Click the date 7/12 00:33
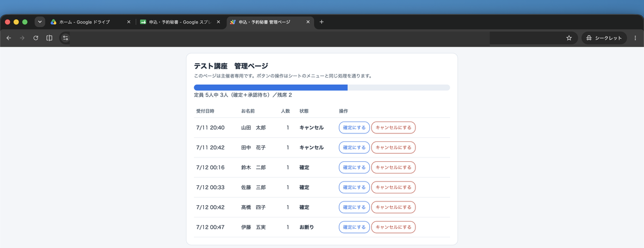 point(210,187)
